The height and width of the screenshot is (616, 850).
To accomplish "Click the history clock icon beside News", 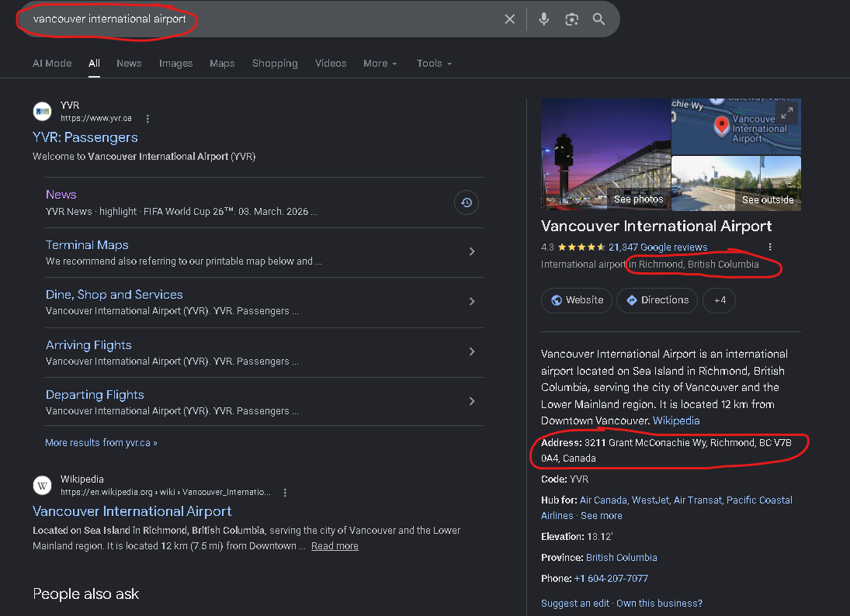I will tap(467, 202).
